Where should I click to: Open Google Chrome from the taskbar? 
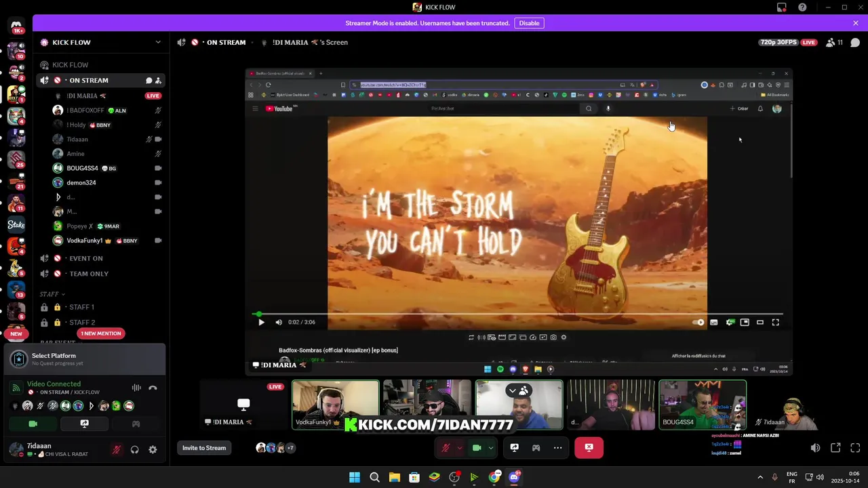(x=494, y=477)
